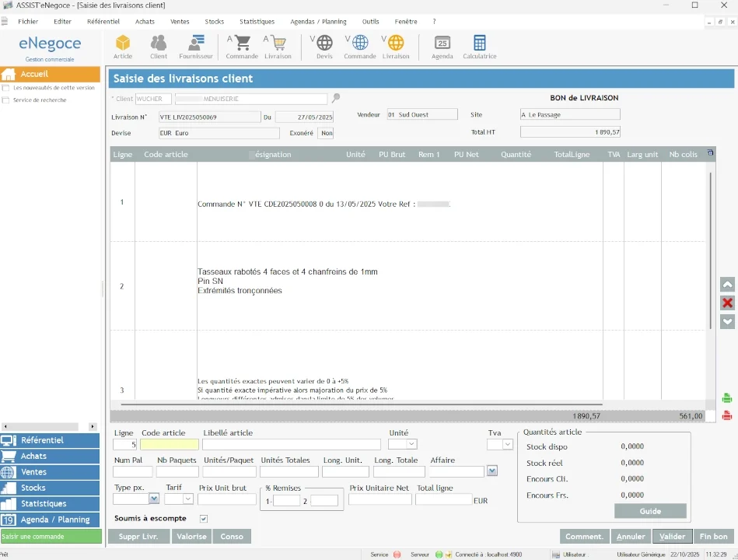Open the Statistiques menu
This screenshot has height=560, width=738.
[257, 22]
